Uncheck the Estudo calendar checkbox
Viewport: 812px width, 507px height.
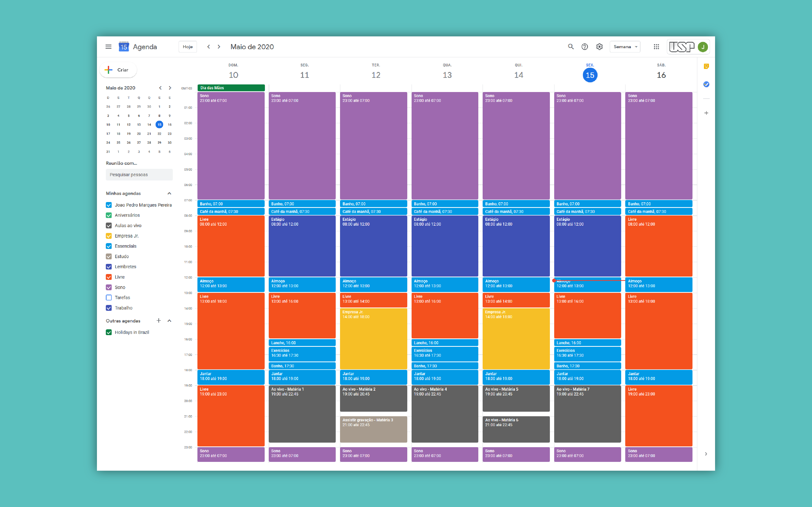click(x=109, y=257)
